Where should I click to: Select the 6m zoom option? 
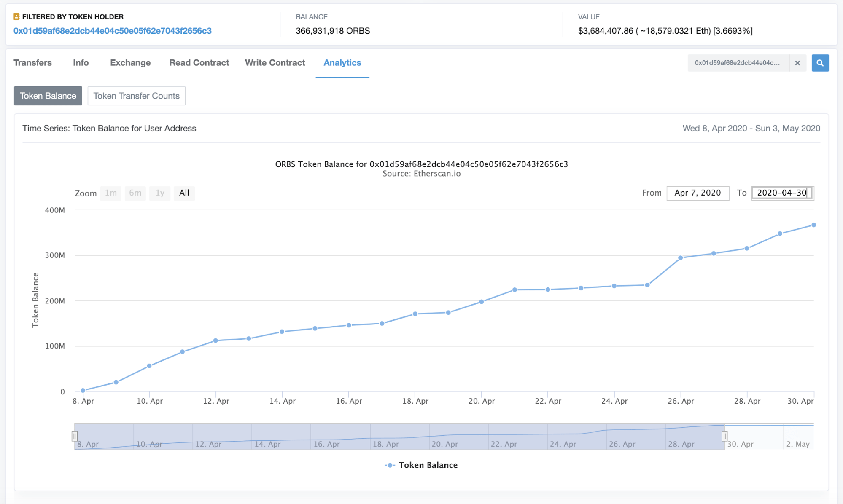pos(135,193)
